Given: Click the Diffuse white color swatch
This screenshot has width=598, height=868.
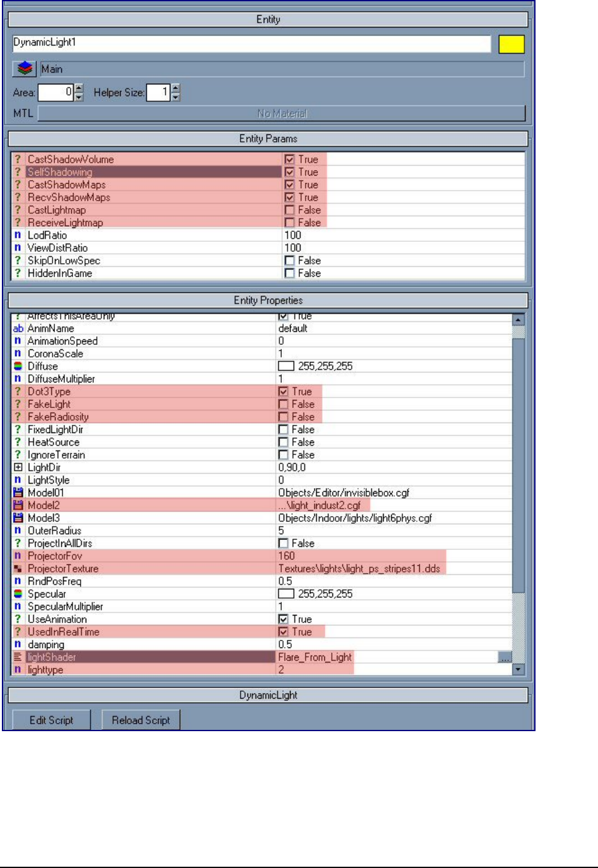Looking at the screenshot, I should (286, 366).
